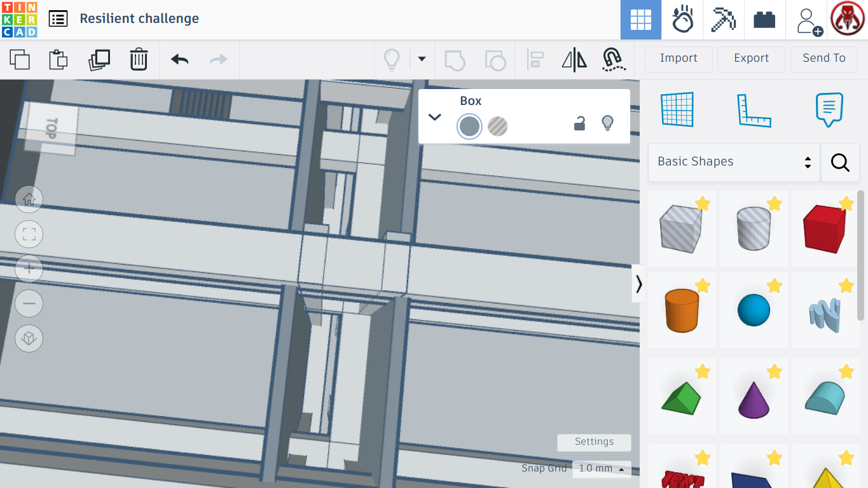Toggle favorite star on orange Cylinder
868x488 pixels.
[703, 286]
